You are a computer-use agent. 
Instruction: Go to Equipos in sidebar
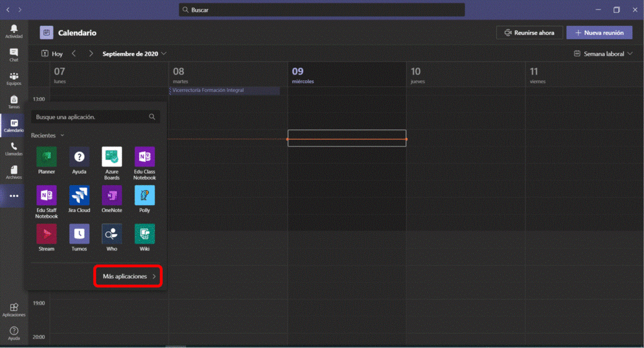pyautogui.click(x=14, y=79)
